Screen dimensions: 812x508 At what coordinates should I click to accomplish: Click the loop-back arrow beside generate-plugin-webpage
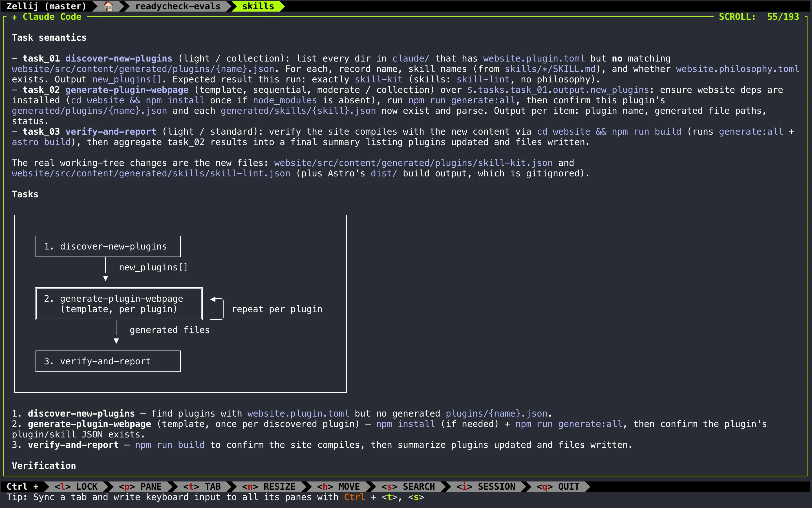[217, 308]
